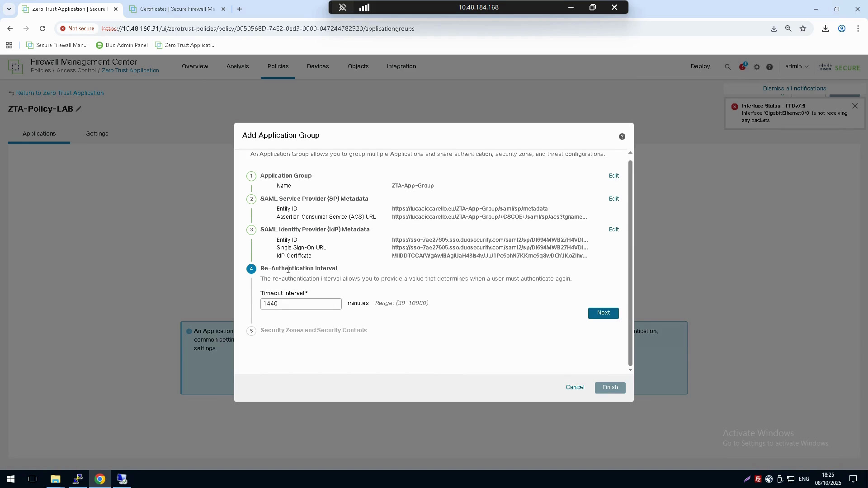Open Chrome downloads icon

click(x=825, y=28)
